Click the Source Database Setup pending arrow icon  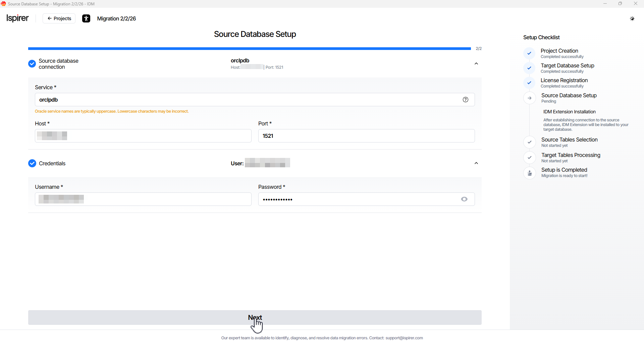click(x=529, y=98)
